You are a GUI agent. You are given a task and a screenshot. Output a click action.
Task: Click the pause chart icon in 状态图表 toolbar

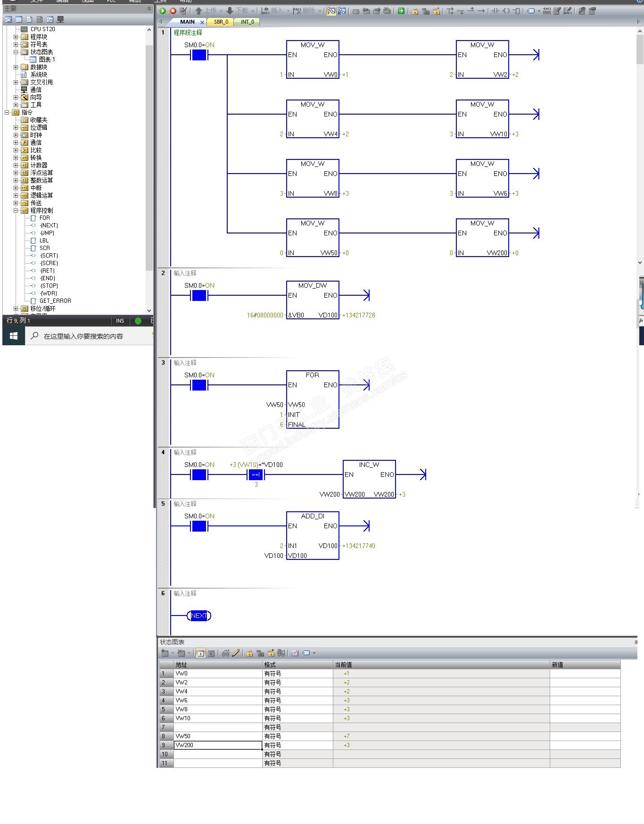tap(211, 653)
